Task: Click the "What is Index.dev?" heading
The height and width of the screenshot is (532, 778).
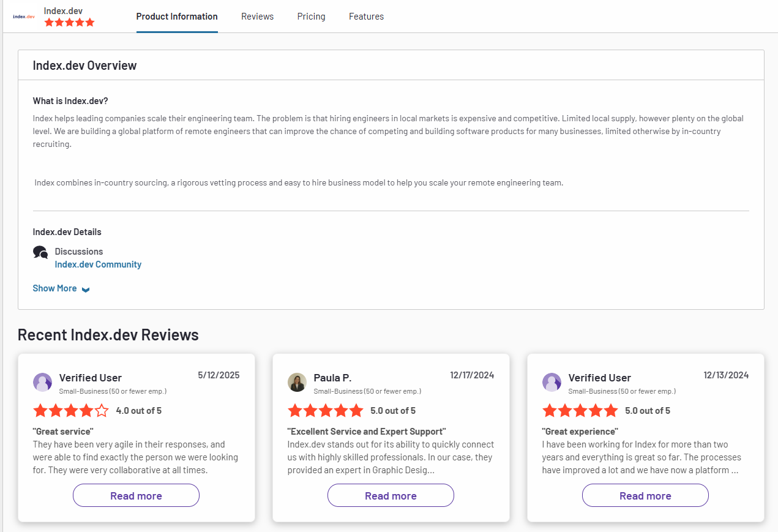Action: pos(70,101)
